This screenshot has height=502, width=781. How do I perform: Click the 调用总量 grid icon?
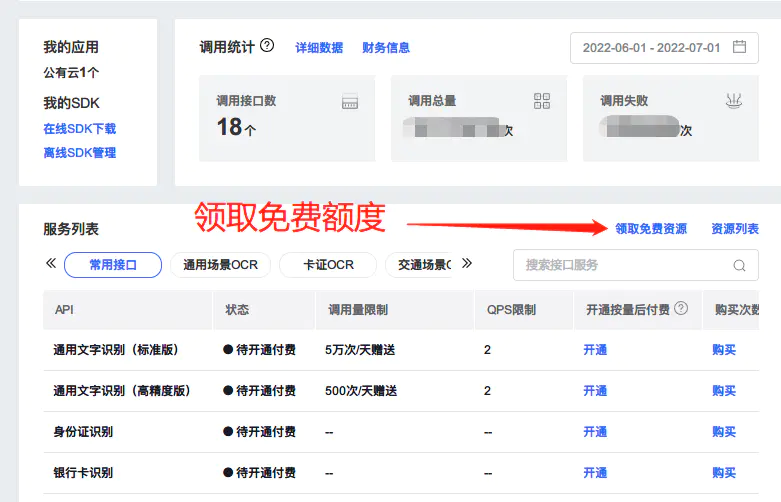[x=542, y=101]
